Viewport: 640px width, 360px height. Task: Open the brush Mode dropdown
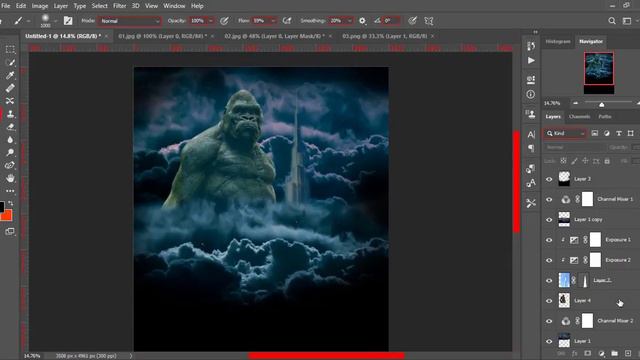[129, 21]
